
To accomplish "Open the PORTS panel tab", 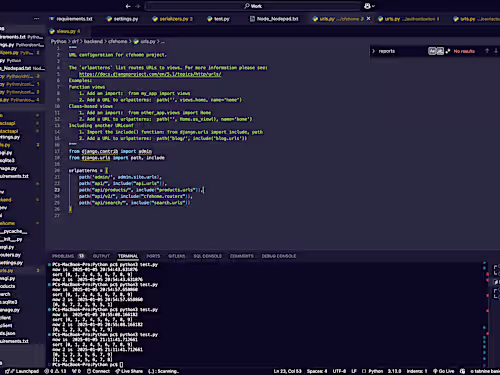I will point(153,256).
